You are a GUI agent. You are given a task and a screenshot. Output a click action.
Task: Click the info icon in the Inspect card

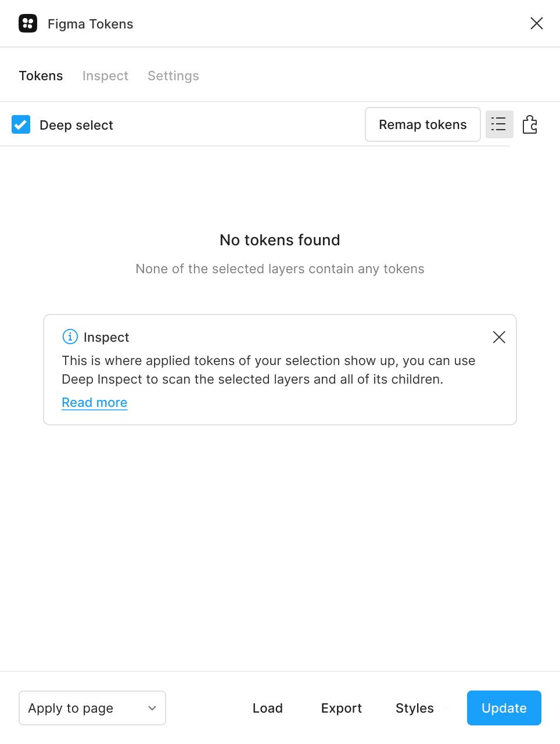(x=70, y=337)
